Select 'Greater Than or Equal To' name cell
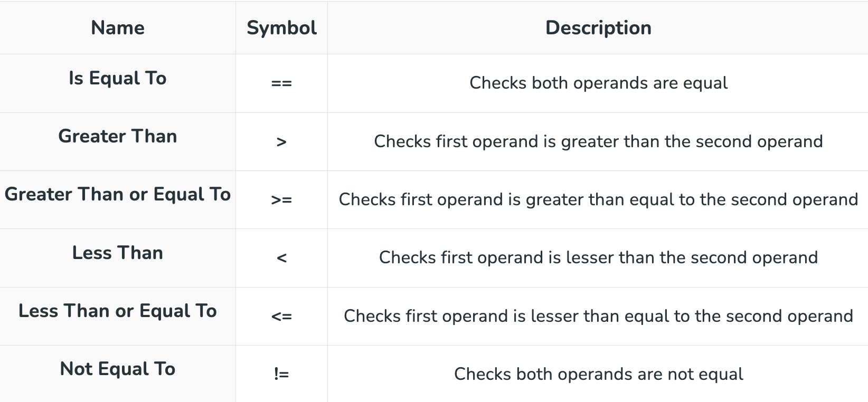The height and width of the screenshot is (402, 868). [x=118, y=194]
